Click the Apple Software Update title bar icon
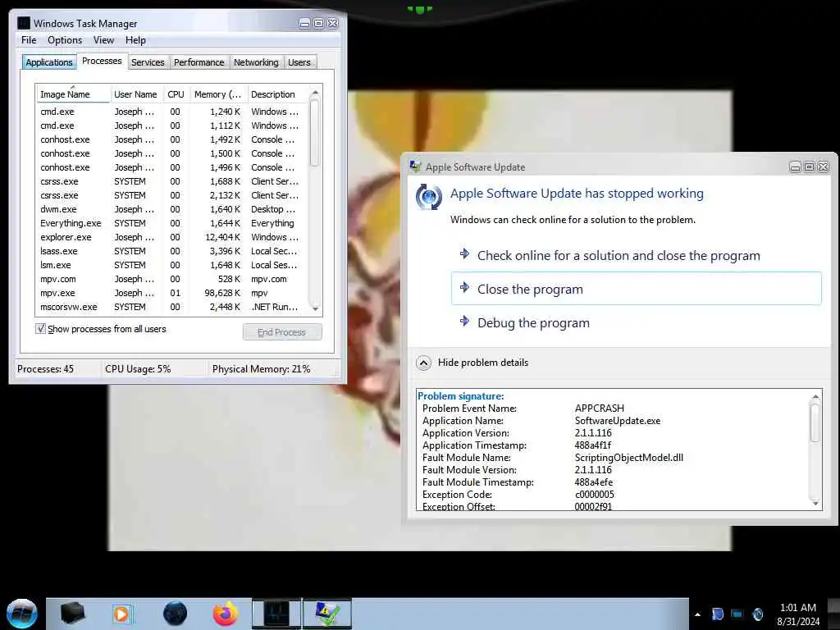Image resolution: width=840 pixels, height=630 pixels. pos(415,167)
